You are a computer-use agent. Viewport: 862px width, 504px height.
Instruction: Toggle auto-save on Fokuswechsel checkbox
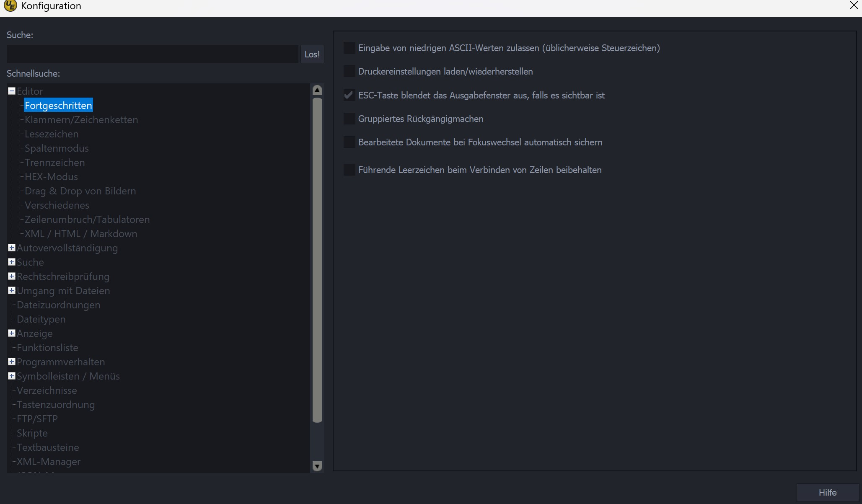(349, 142)
